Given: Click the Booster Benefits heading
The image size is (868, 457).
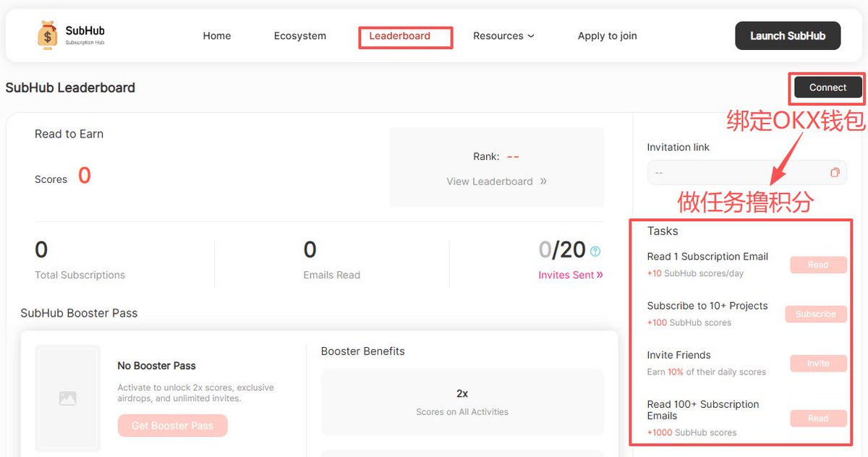Looking at the screenshot, I should [x=362, y=351].
